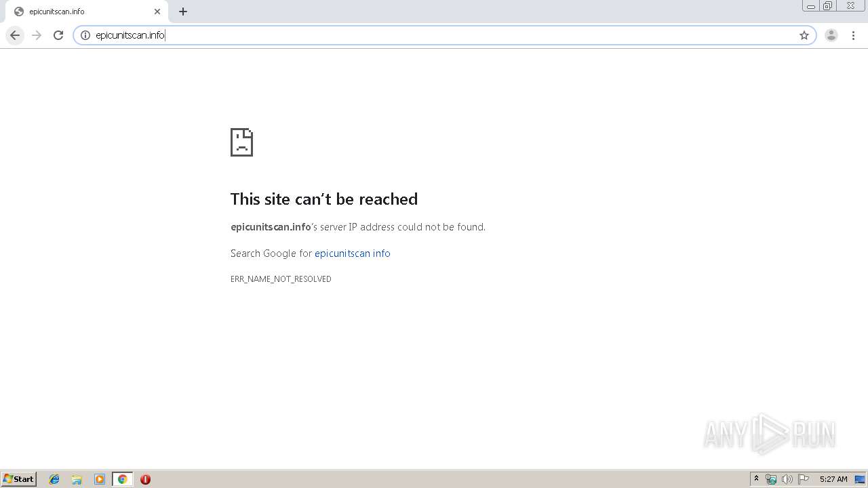Open a new tab with the plus button

[183, 12]
